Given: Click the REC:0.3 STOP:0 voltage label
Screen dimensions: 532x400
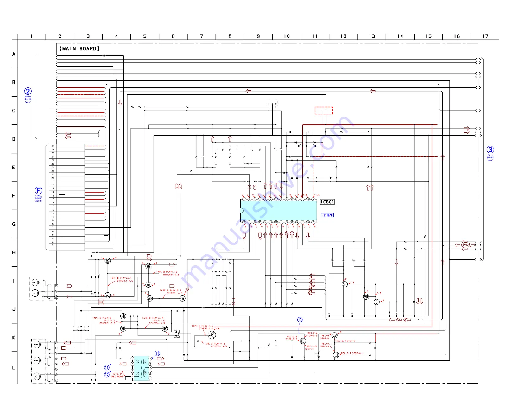Looking at the screenshot, I should [x=311, y=347].
